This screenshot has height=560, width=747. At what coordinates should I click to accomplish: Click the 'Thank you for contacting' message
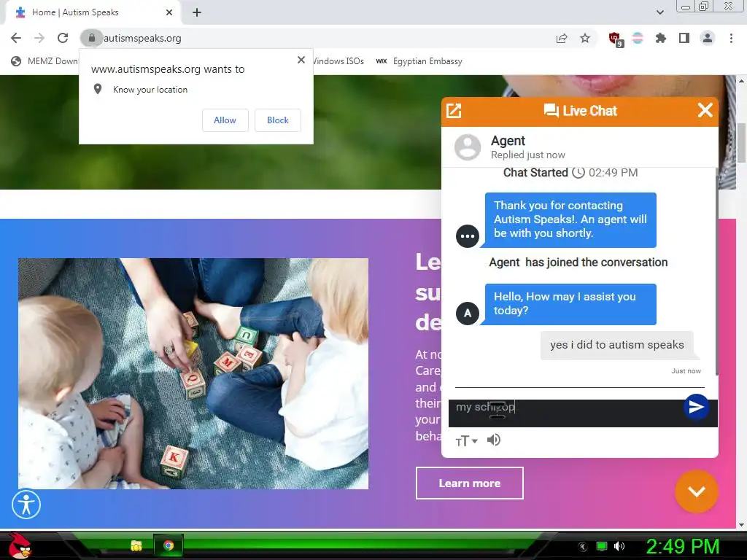point(570,219)
